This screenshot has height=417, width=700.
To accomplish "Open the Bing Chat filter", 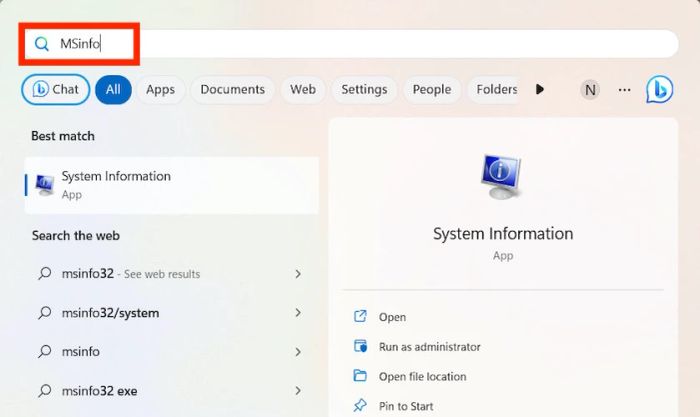I will pos(55,89).
